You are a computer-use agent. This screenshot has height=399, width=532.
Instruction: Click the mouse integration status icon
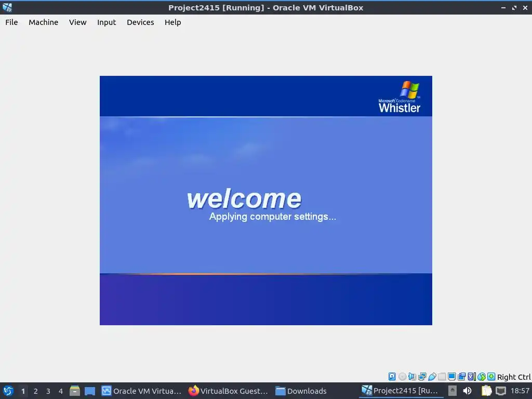pyautogui.click(x=482, y=376)
